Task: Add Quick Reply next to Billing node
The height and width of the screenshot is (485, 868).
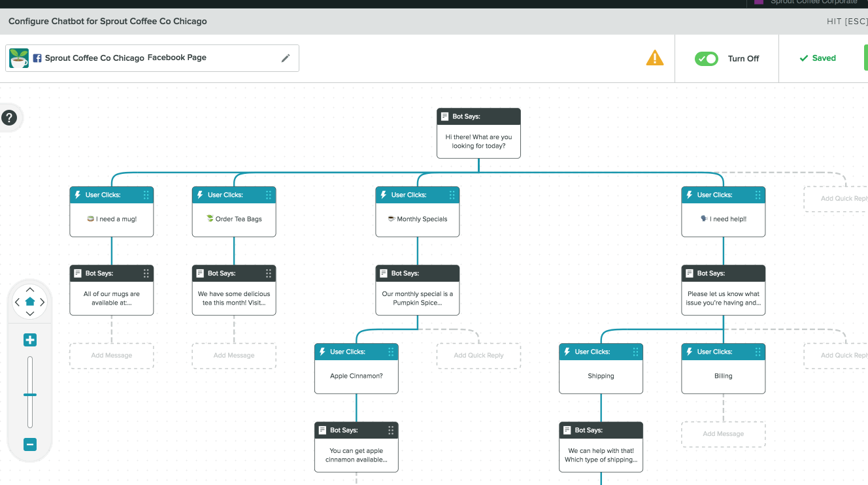Action: [x=836, y=356]
